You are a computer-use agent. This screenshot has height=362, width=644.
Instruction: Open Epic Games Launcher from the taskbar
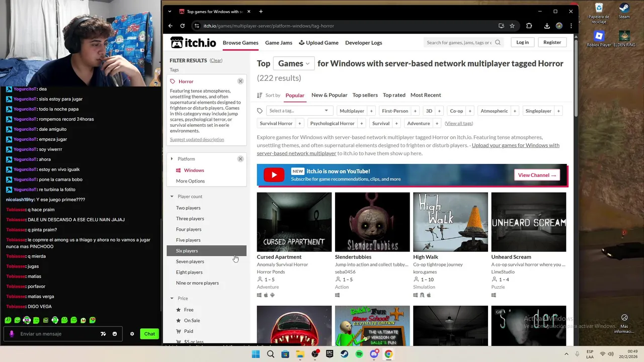330,354
